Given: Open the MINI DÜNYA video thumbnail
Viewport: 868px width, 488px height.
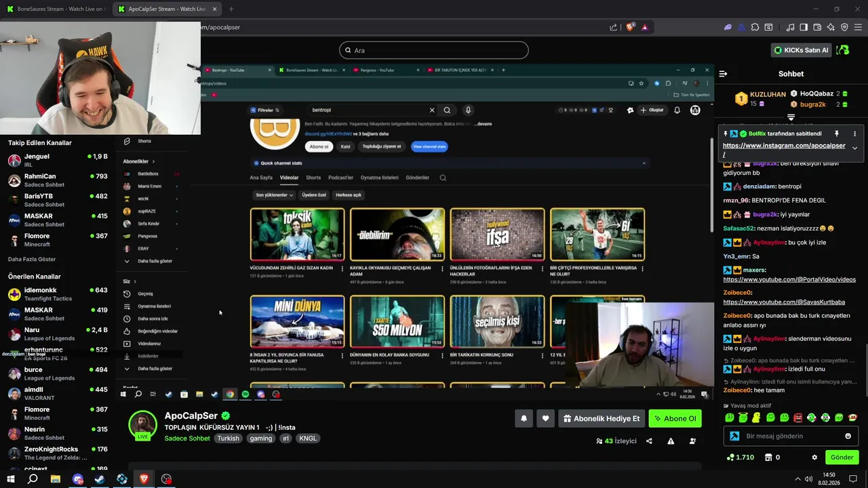Looking at the screenshot, I should click(x=297, y=321).
